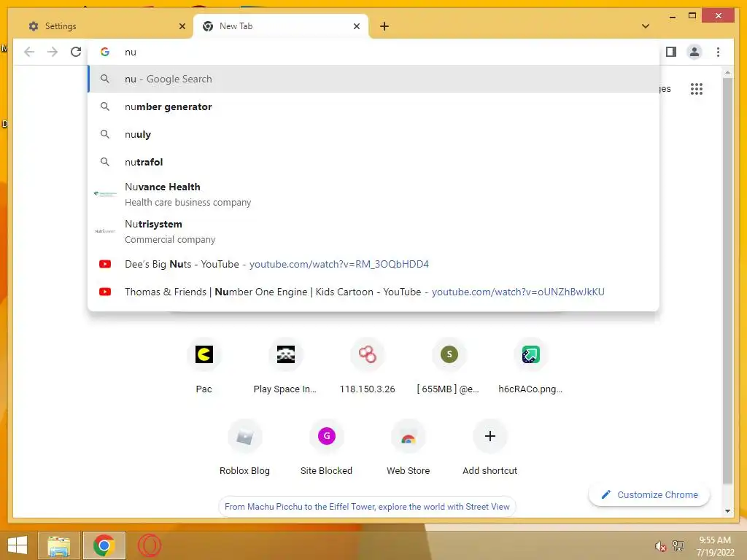Click the Windows Start button
Screen dimensions: 747x560
(x=18, y=545)
